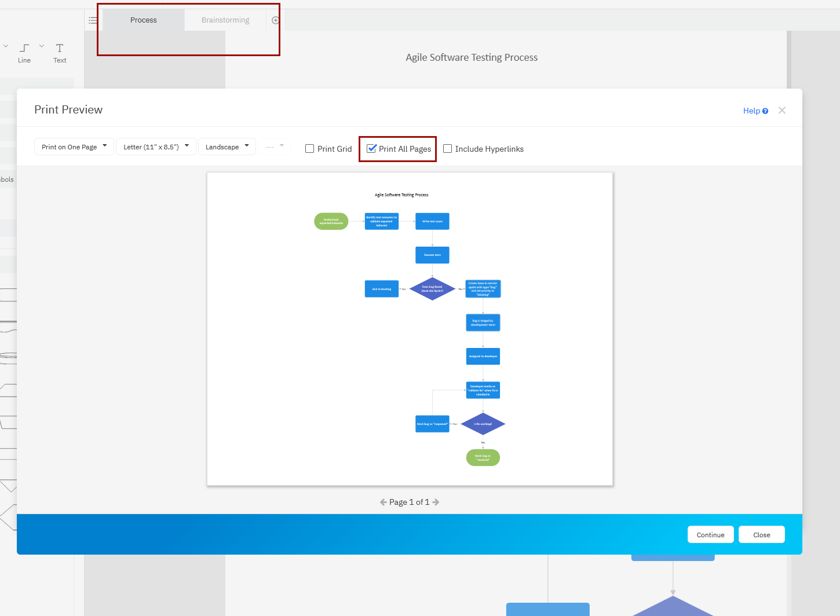The width and height of the screenshot is (840, 616).
Task: Select the Line tool
Action: pos(24,53)
